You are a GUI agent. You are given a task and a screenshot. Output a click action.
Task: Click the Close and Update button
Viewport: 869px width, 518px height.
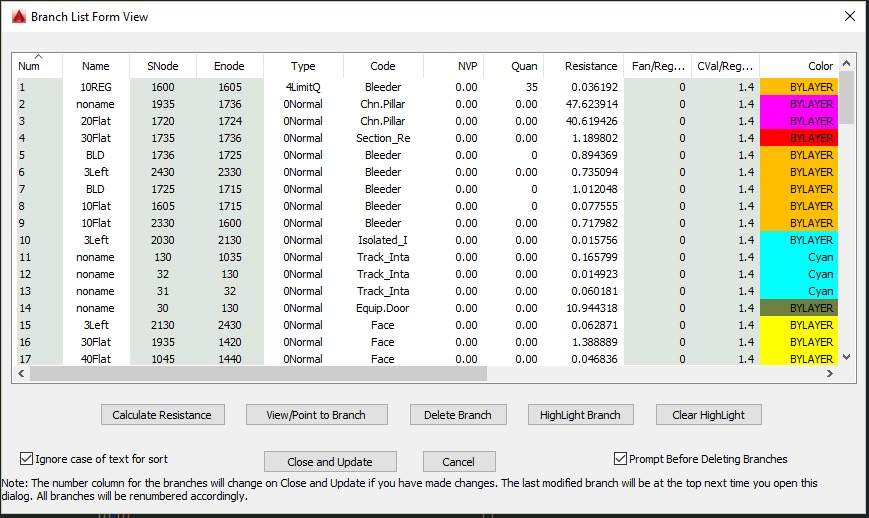pyautogui.click(x=330, y=461)
